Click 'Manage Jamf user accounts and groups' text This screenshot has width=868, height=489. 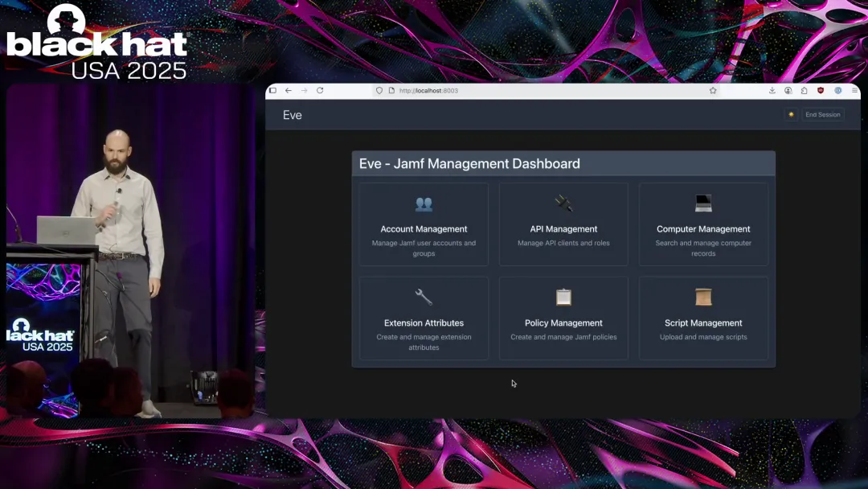(424, 248)
